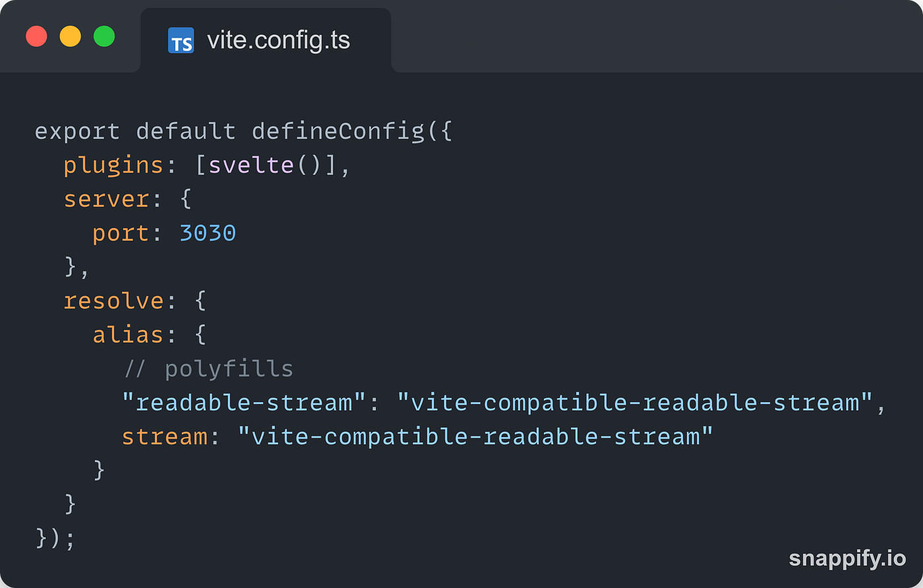Click the export keyword

(x=77, y=132)
